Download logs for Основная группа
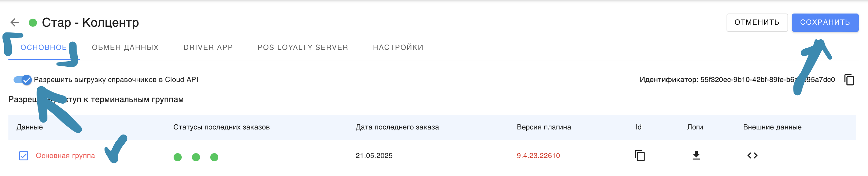The height and width of the screenshot is (176, 868). 696,156
